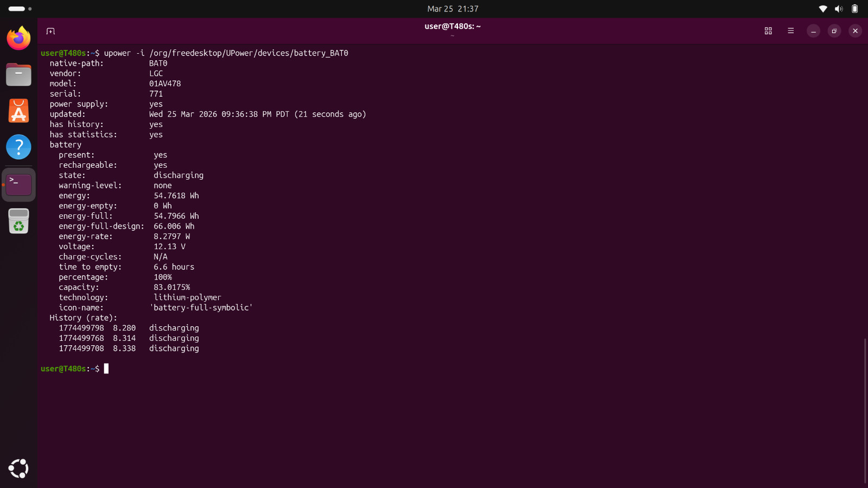The height and width of the screenshot is (488, 868).
Task: Open Ubuntu App Center from dock
Action: 18,111
